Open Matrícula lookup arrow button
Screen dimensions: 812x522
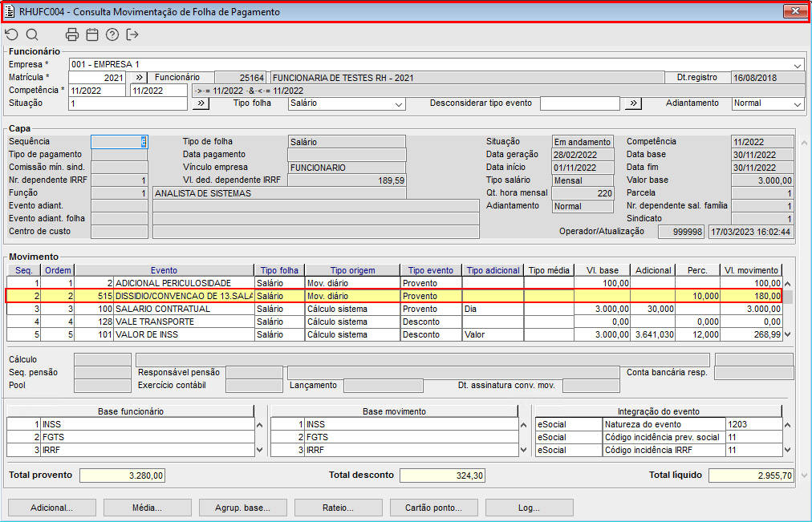[x=138, y=78]
